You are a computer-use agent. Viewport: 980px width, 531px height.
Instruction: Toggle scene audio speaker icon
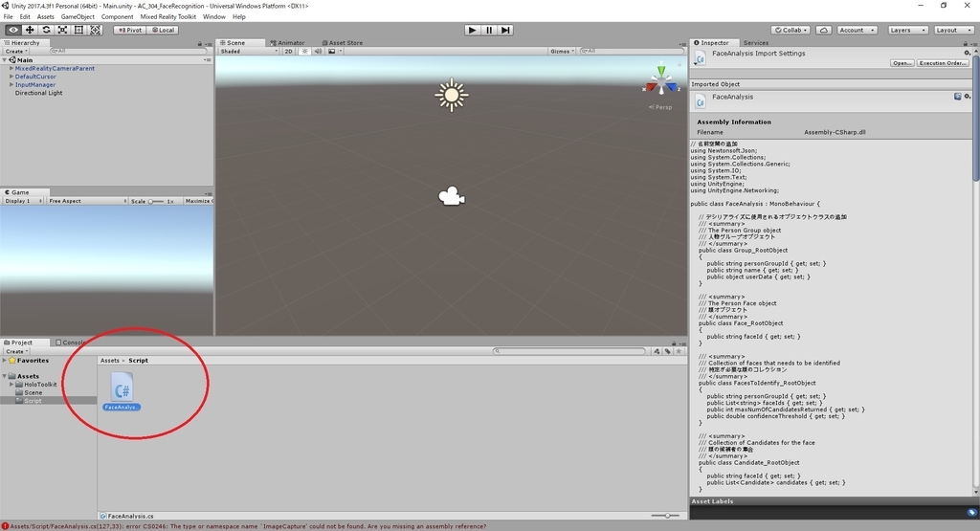(318, 52)
